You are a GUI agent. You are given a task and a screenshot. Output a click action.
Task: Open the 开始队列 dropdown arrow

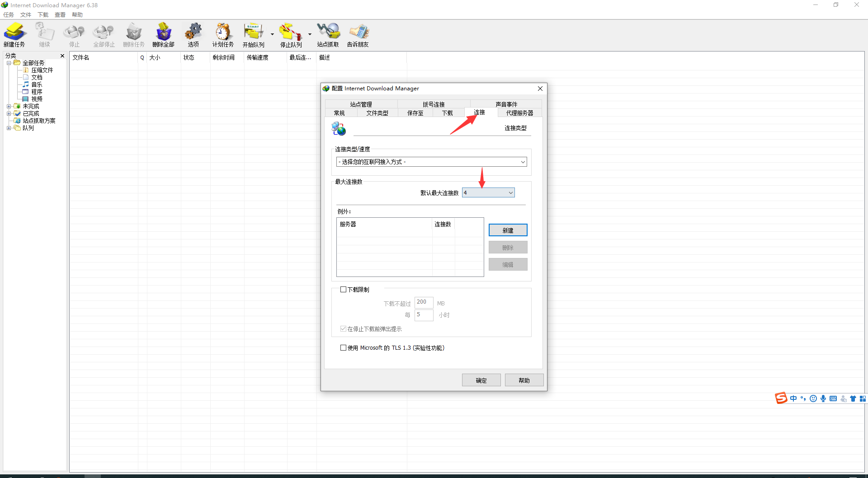tap(272, 34)
